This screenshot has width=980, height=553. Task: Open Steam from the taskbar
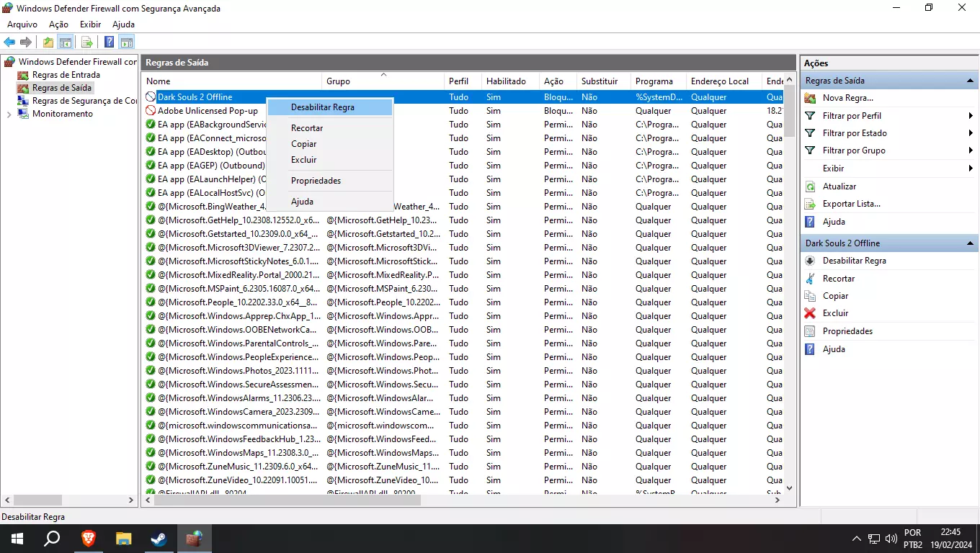click(x=159, y=539)
